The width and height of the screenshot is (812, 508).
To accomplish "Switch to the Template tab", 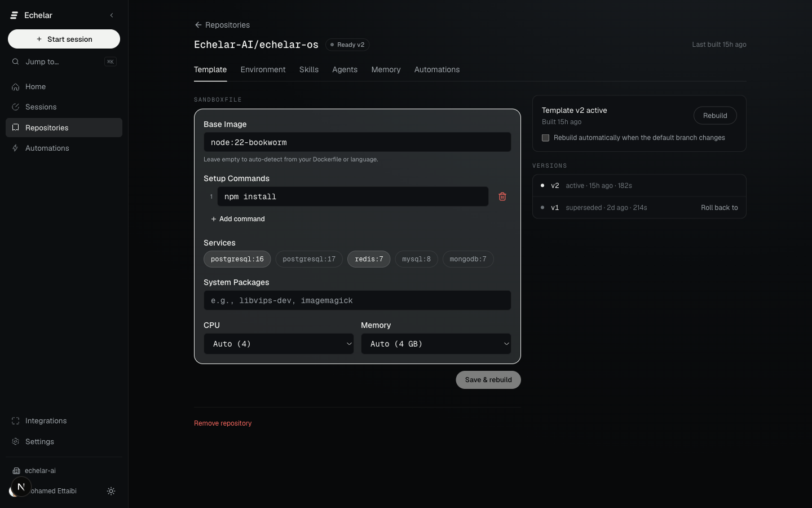I will (210, 69).
